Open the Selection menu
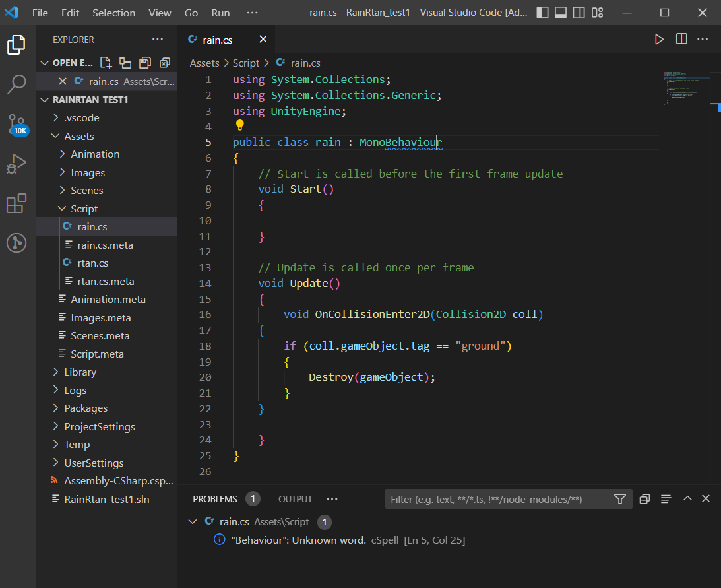The image size is (721, 588). 113,13
